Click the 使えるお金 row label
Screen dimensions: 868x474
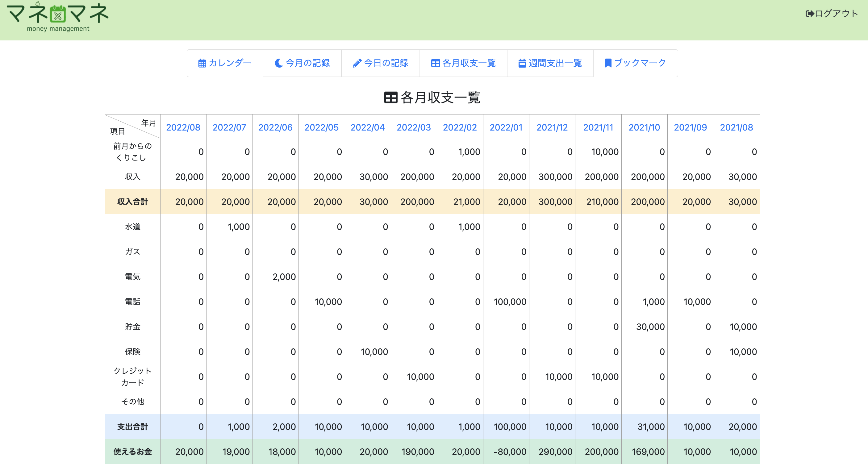pos(132,452)
